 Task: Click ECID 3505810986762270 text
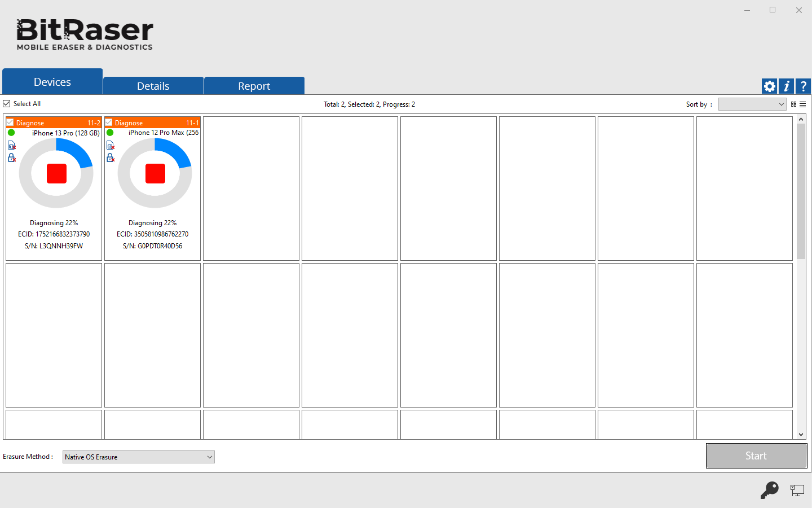click(x=152, y=234)
